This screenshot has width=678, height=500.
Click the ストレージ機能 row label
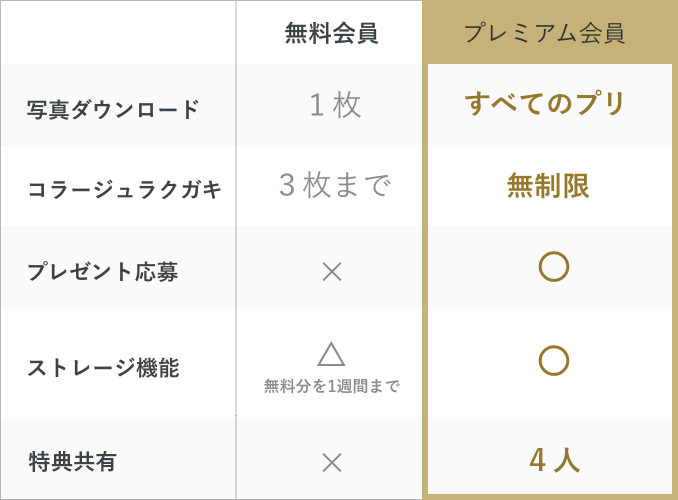(103, 368)
